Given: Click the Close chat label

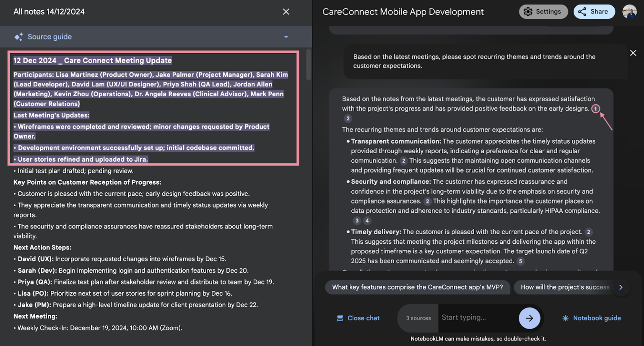Looking at the screenshot, I should 363,318.
